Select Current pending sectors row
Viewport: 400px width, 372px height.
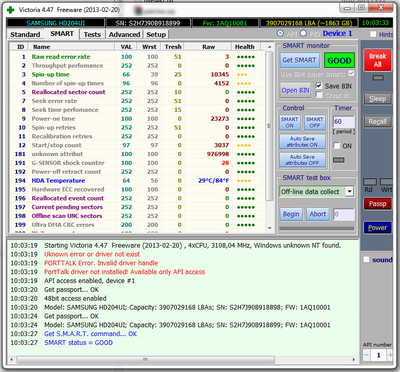(x=137, y=207)
